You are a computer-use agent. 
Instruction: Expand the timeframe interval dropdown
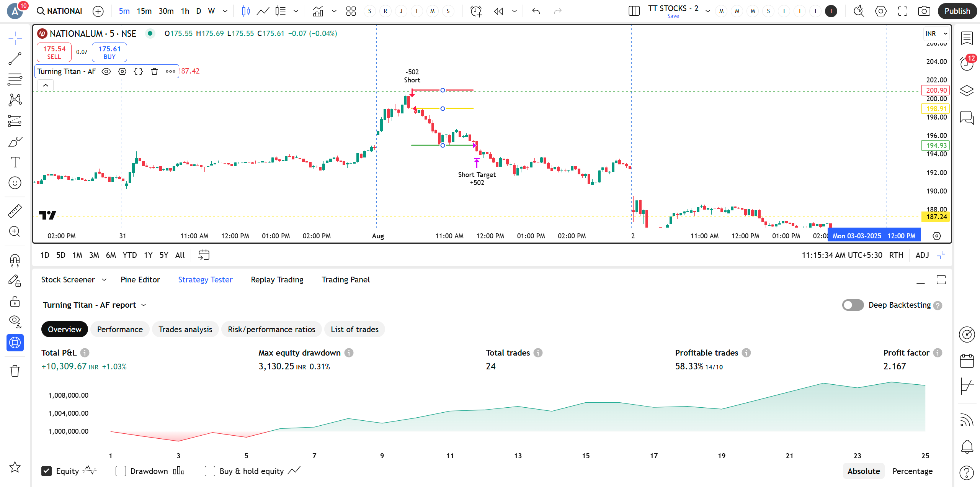225,11
